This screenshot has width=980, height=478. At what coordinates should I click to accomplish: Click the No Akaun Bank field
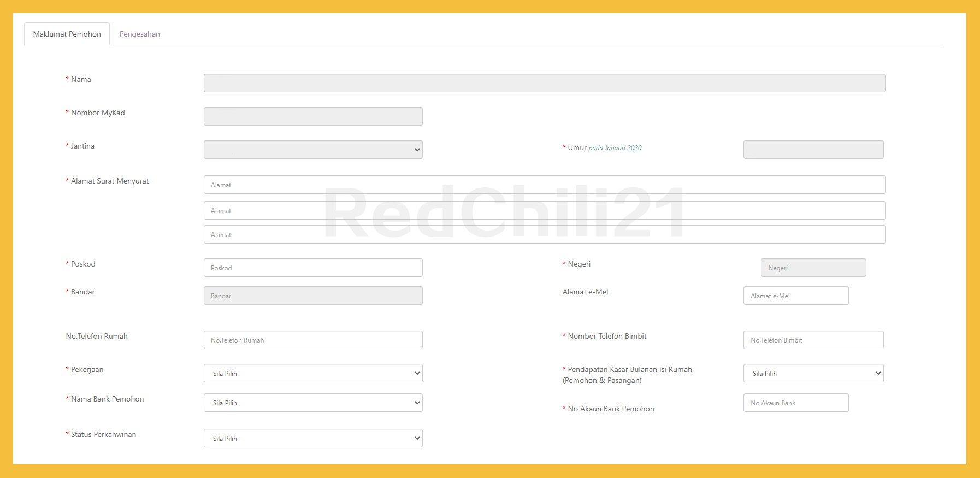point(795,403)
